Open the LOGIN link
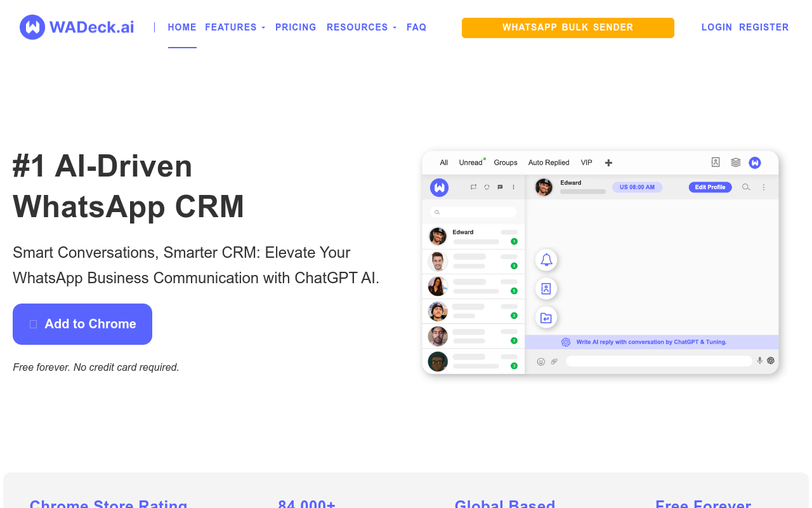Screen dimensions: 812x508 click(717, 27)
